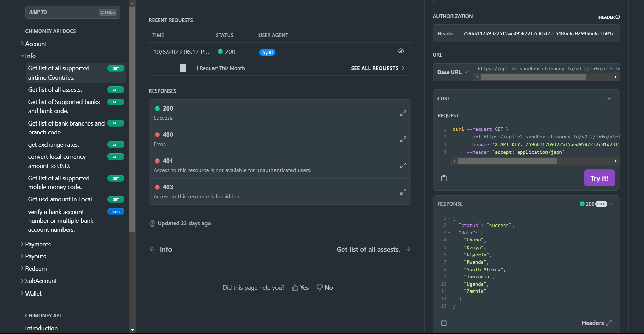Expand the Wallet section

click(31, 294)
